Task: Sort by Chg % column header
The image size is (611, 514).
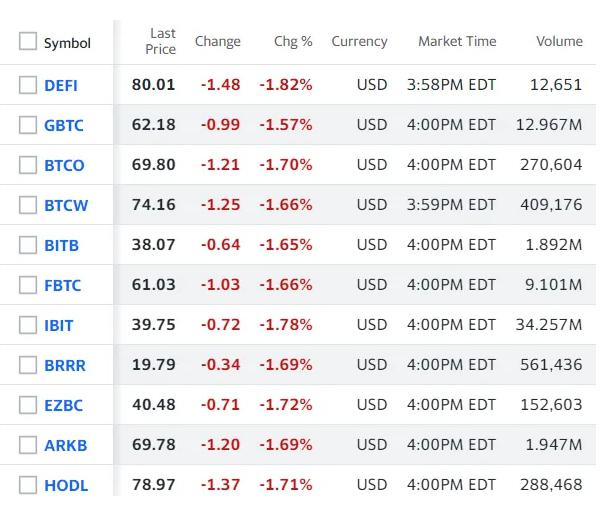Action: (x=293, y=41)
